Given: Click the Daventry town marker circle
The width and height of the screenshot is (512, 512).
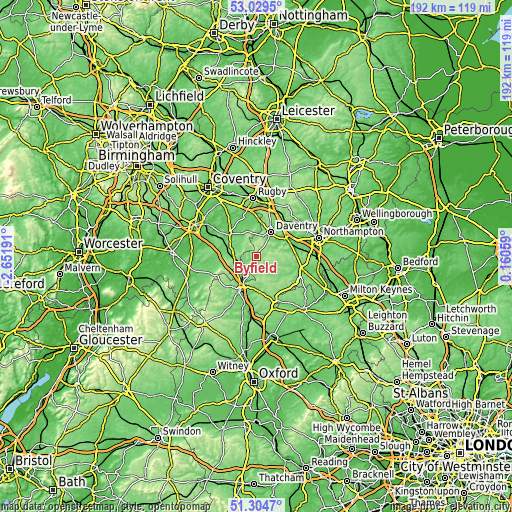Looking at the screenshot, I should pyautogui.click(x=271, y=232).
